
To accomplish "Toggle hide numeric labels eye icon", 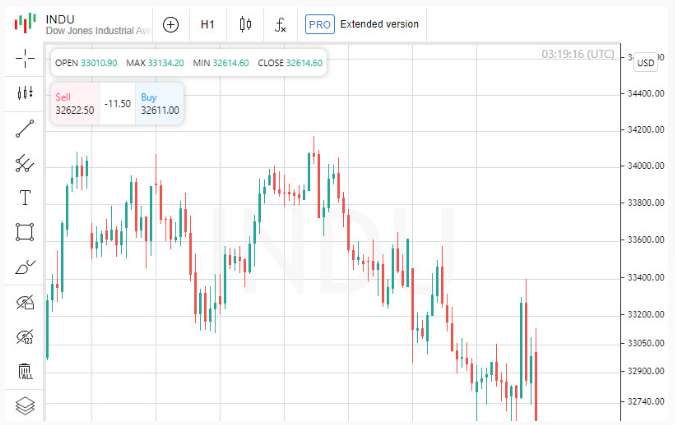I will pos(25,337).
